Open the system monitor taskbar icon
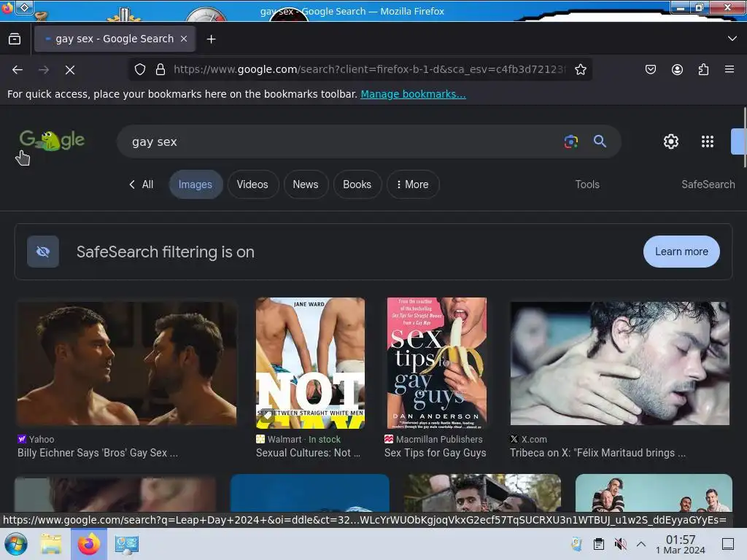The image size is (747, 560). [127, 544]
